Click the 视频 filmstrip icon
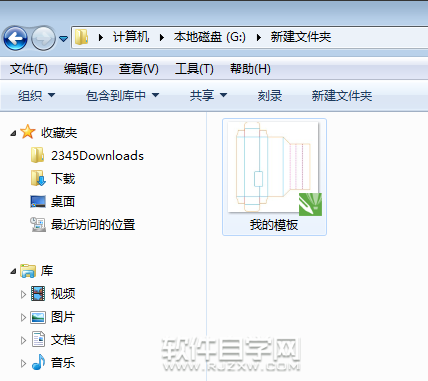 [x=38, y=294]
